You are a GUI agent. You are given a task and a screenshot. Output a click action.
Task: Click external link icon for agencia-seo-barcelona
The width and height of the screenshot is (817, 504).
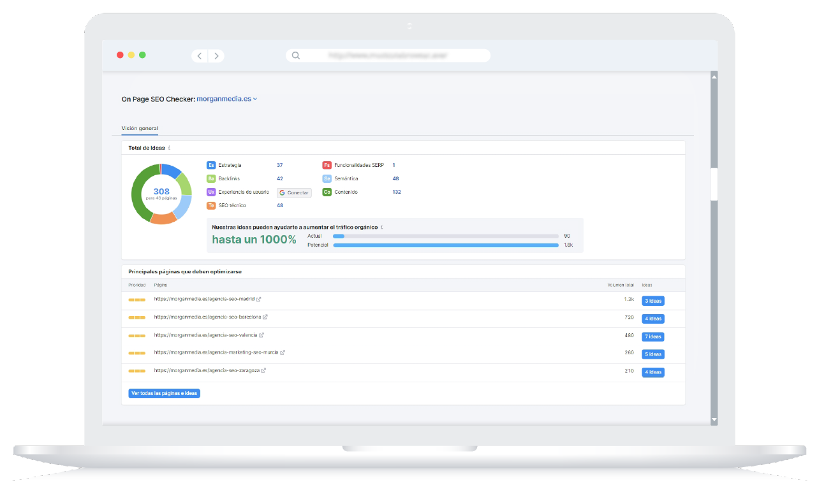click(265, 317)
